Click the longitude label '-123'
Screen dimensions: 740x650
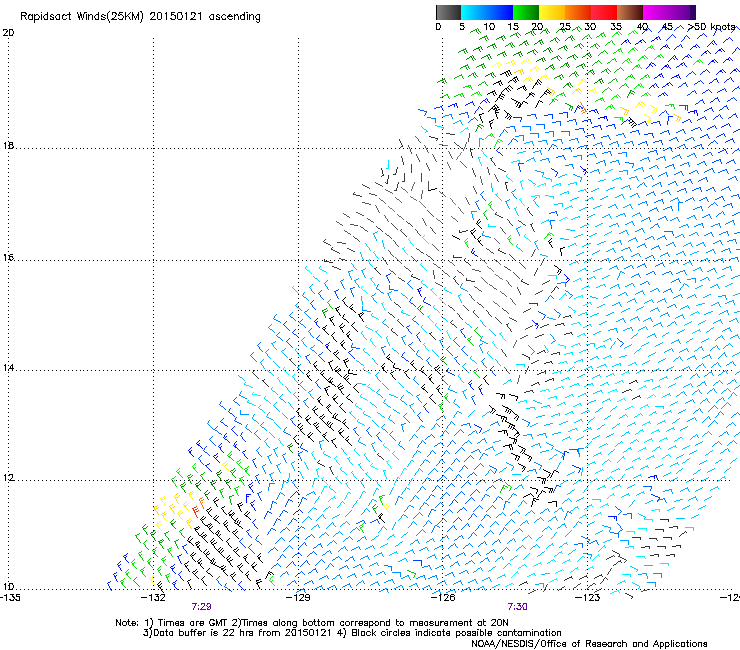[x=588, y=598]
